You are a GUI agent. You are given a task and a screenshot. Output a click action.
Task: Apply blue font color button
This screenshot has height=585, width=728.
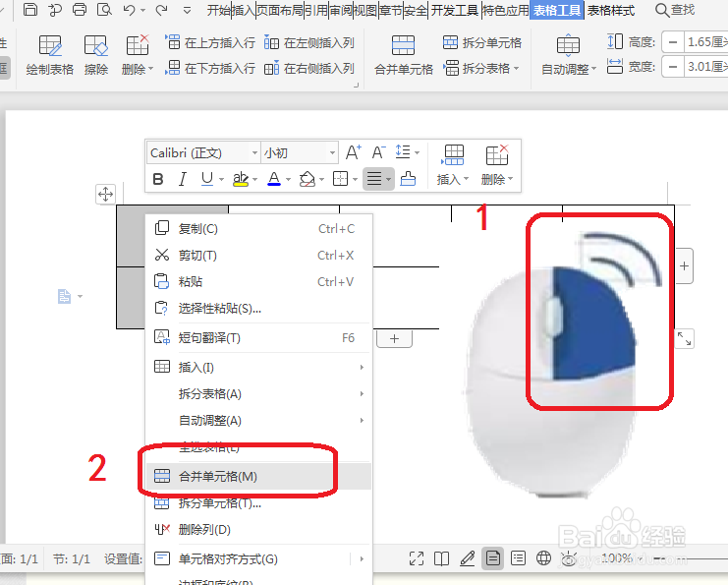coord(274,179)
